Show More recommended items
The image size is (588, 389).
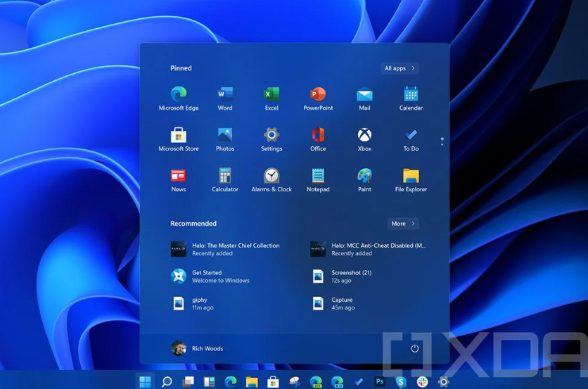tap(403, 224)
